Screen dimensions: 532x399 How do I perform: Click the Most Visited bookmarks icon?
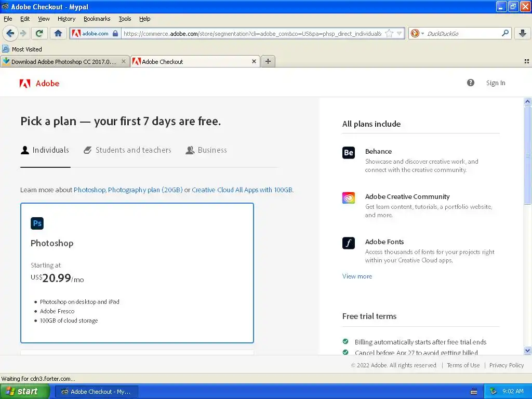click(5, 49)
